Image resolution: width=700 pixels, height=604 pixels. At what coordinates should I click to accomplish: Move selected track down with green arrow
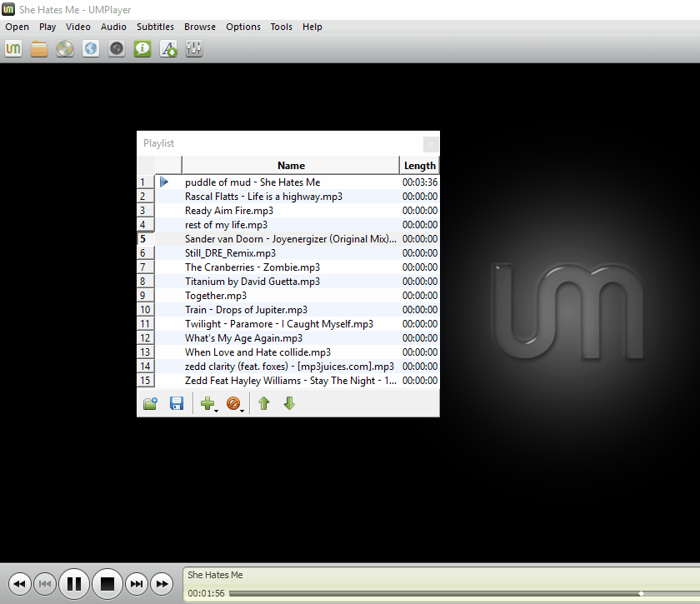[x=289, y=403]
